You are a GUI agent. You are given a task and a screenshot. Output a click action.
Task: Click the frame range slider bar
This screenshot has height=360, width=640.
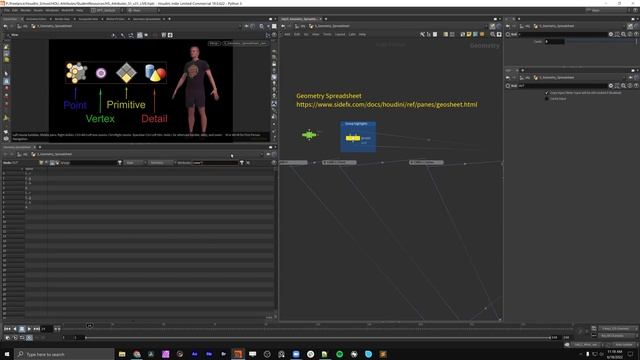tap(317, 338)
